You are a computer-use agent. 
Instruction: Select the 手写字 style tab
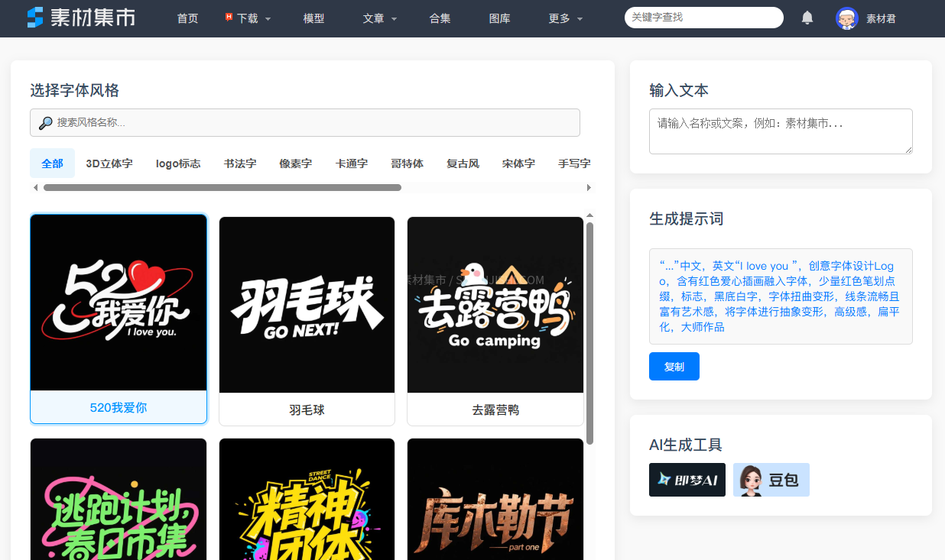574,163
